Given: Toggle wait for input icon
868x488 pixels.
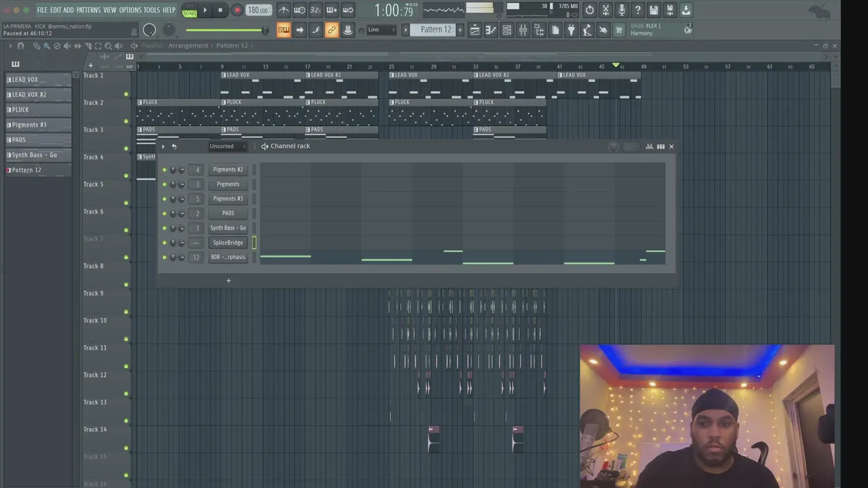Looking at the screenshot, I should [299, 10].
